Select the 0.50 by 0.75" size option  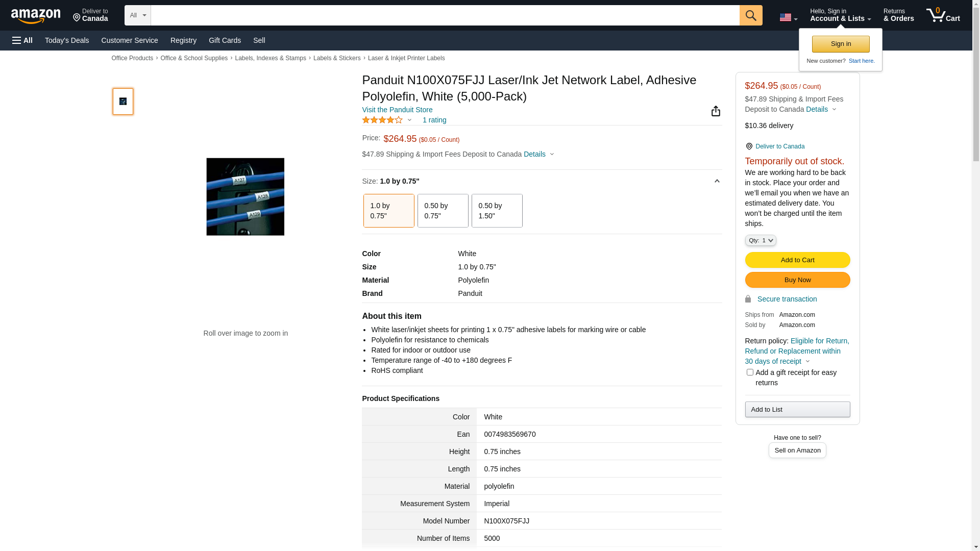click(443, 211)
